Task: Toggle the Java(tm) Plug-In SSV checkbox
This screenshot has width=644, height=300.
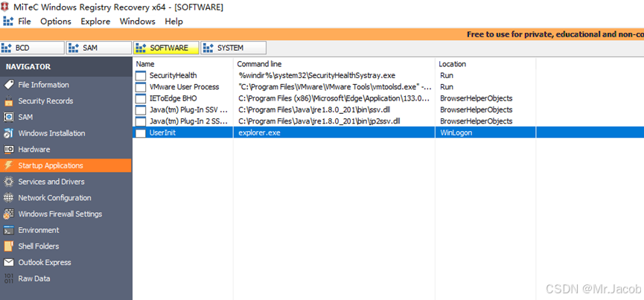Action: point(141,110)
